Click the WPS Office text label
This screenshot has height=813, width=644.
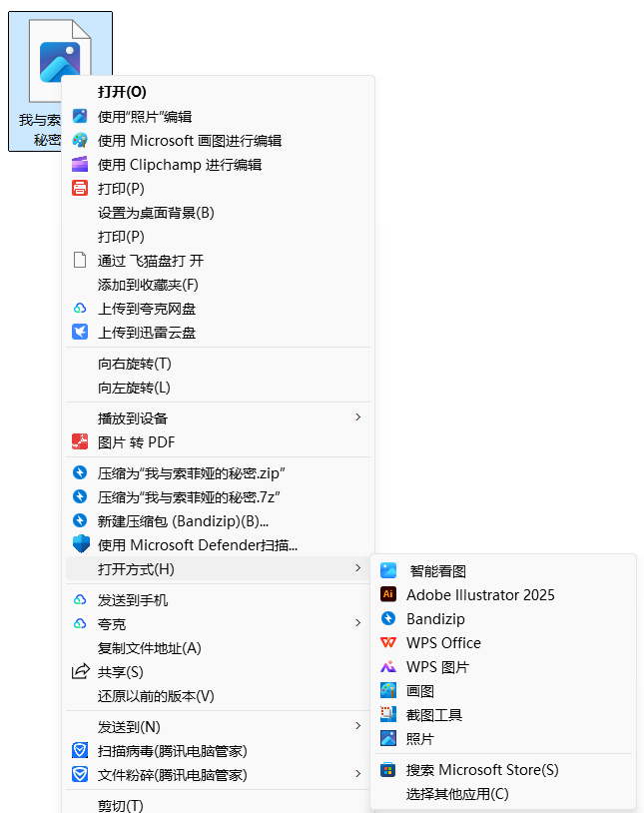443,643
